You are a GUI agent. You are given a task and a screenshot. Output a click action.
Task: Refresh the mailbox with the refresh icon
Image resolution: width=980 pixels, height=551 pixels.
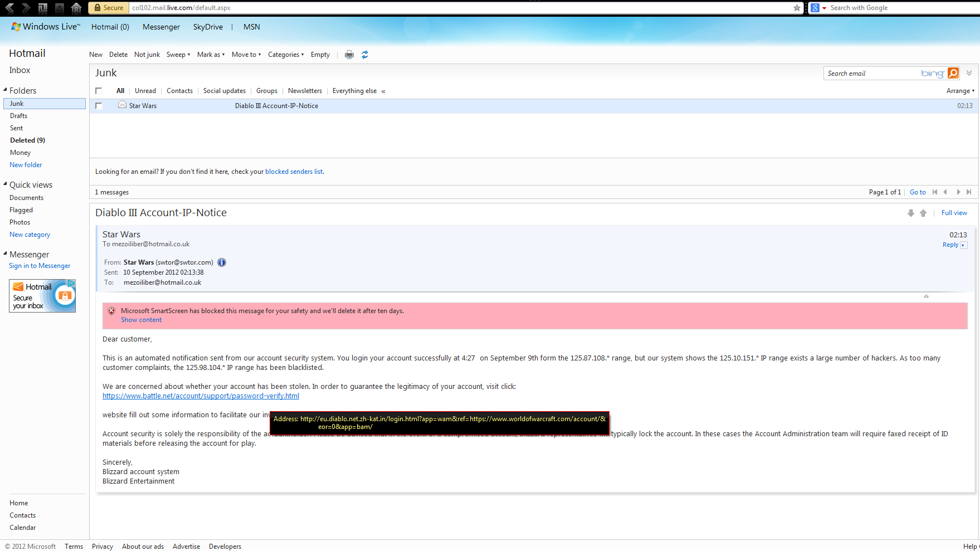coord(365,55)
